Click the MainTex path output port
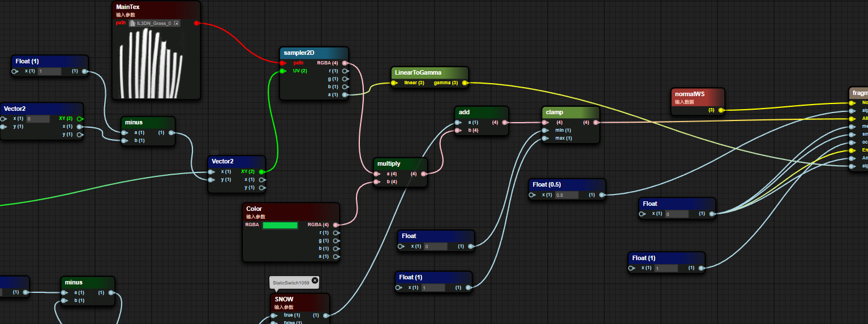Screen dimensions: 868x324 196,23
